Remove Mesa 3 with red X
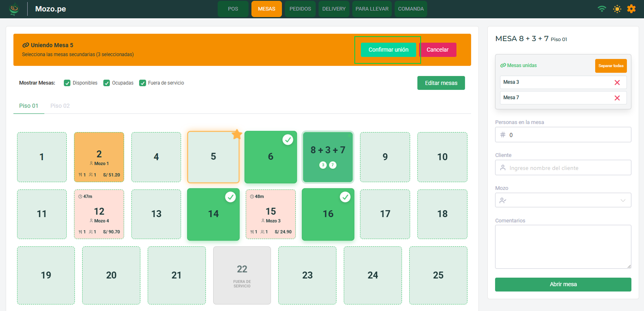This screenshot has width=644, height=311. [617, 83]
